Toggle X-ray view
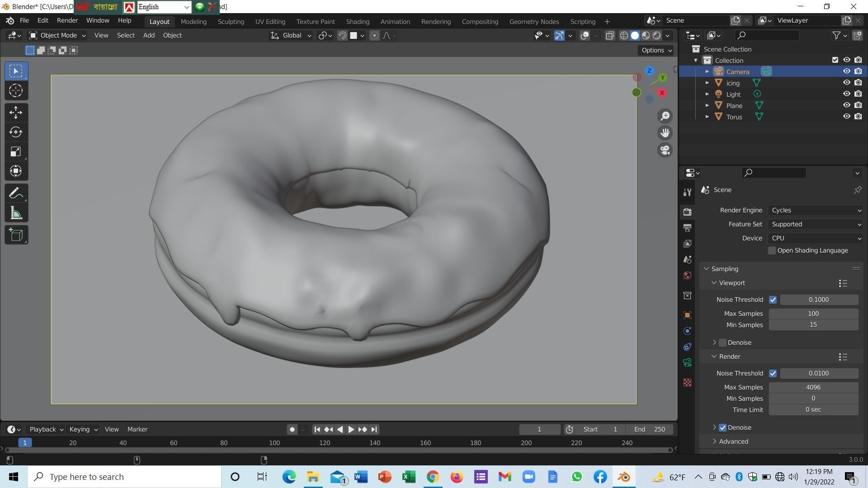 coord(609,36)
